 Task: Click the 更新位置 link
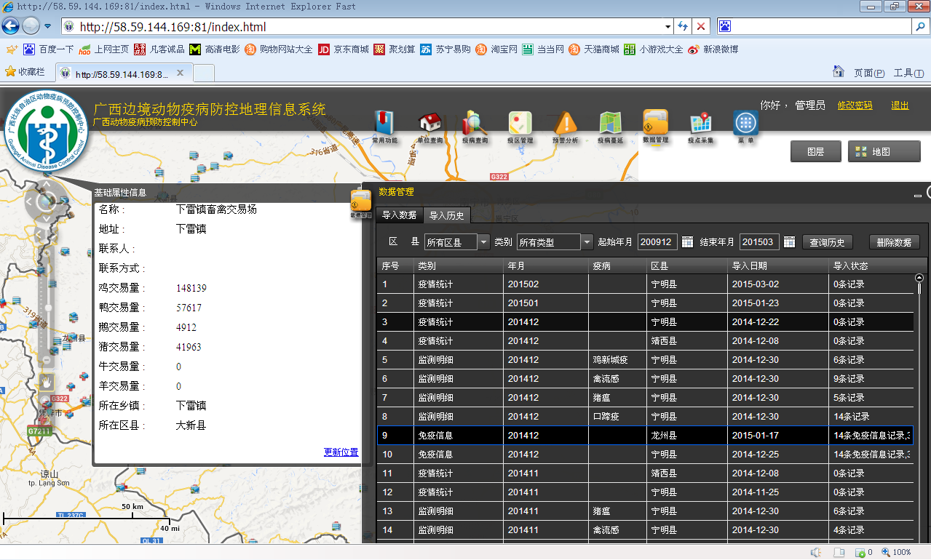point(341,452)
